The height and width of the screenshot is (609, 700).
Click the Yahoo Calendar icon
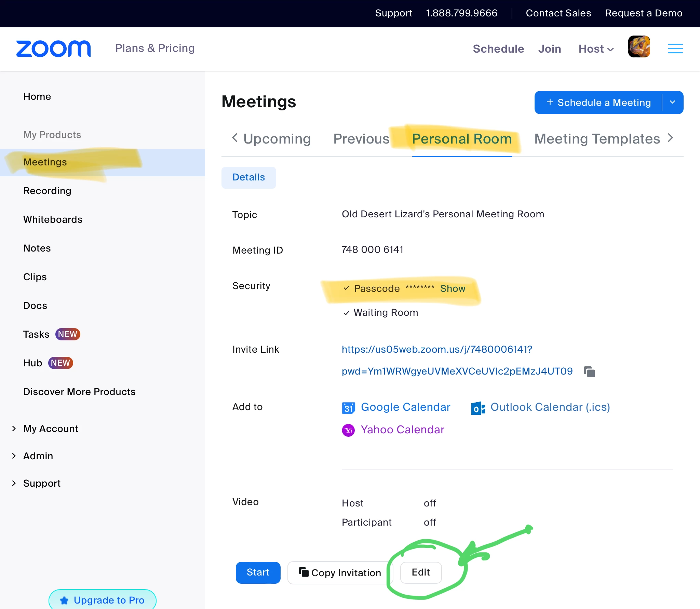348,430
